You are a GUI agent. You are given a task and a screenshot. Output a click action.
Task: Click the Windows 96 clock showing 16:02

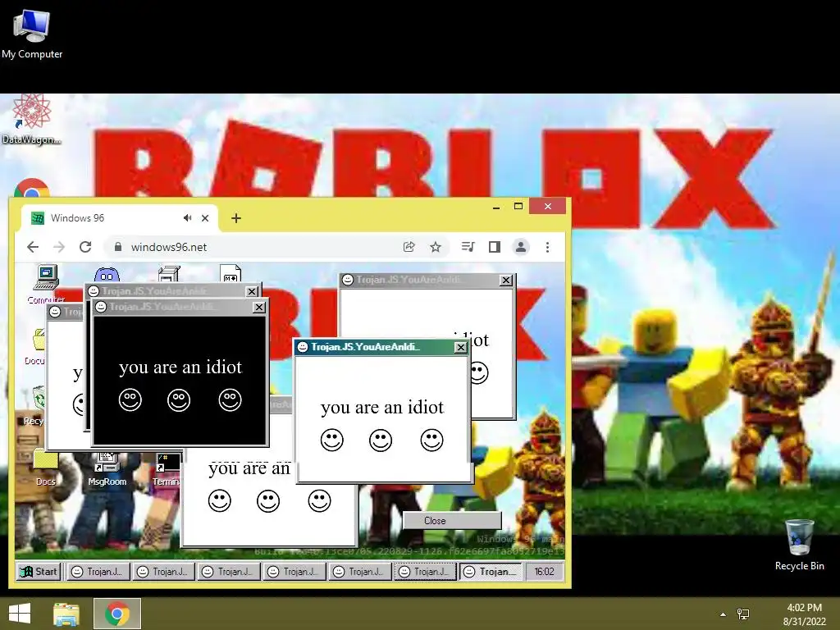click(545, 572)
